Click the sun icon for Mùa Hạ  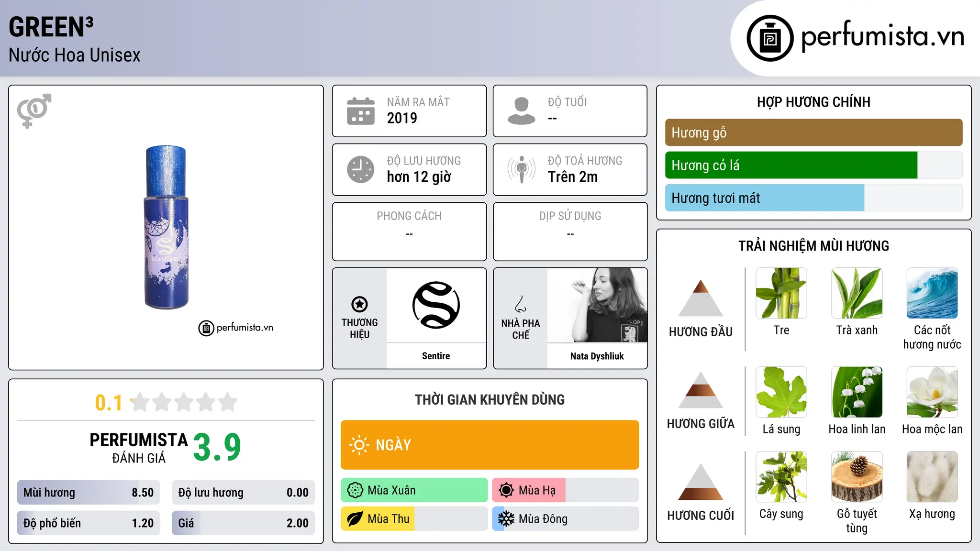[506, 490]
